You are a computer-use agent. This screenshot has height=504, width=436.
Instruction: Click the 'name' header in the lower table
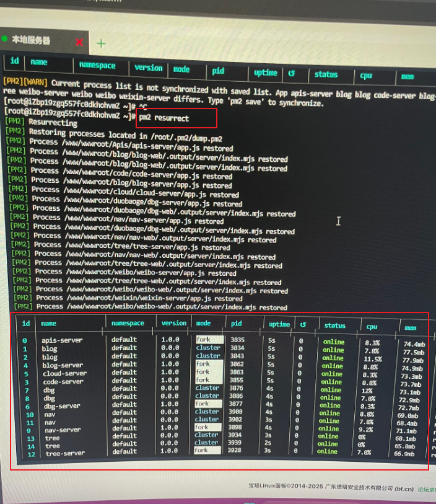click(x=48, y=323)
